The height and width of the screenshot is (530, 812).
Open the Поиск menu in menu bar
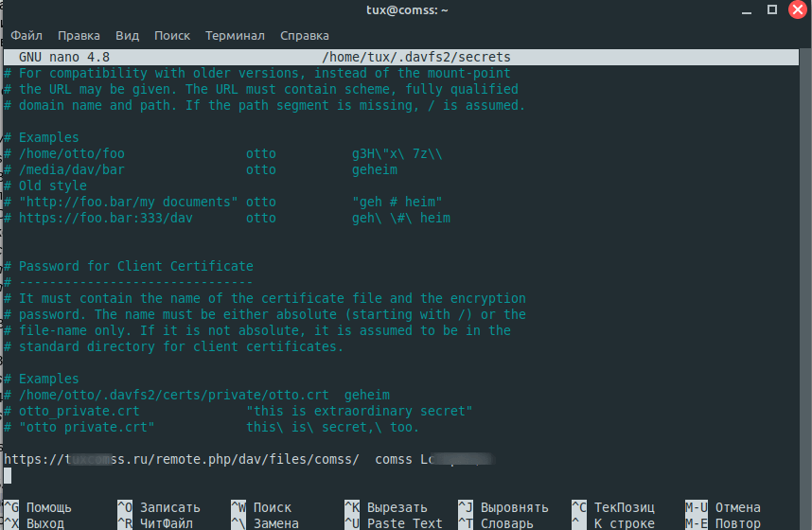[171, 35]
